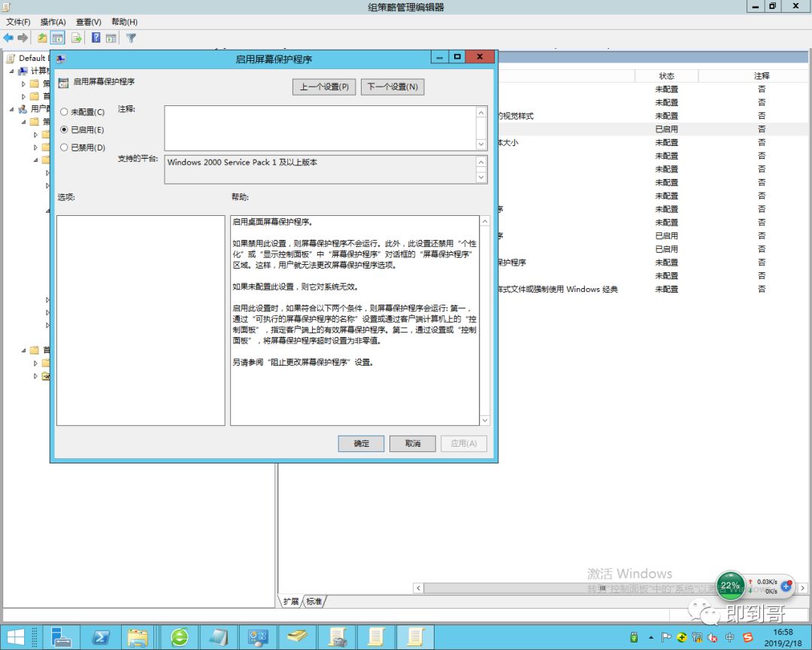
Task: Click left arrow of main list horizontal scrollbar
Action: tap(419, 588)
